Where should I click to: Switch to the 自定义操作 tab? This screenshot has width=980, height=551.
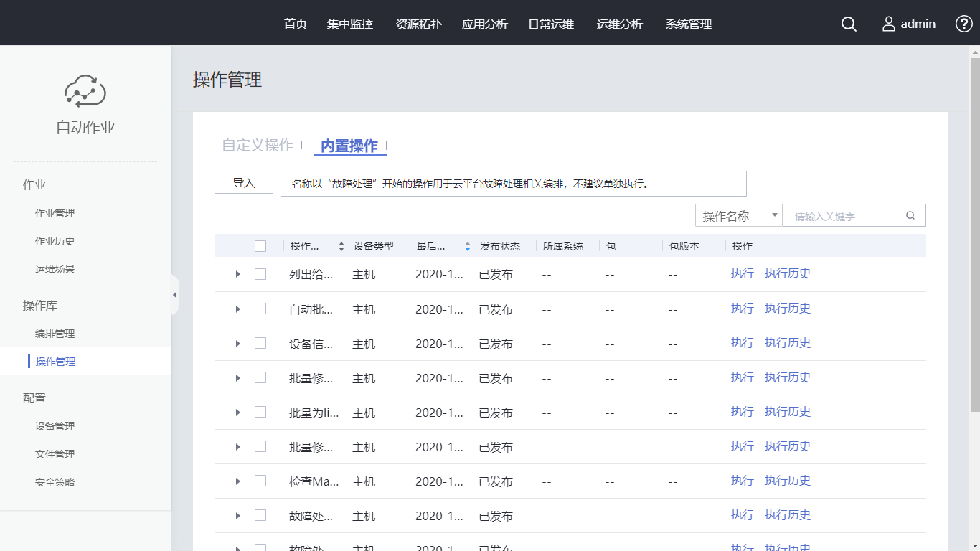[x=258, y=145]
